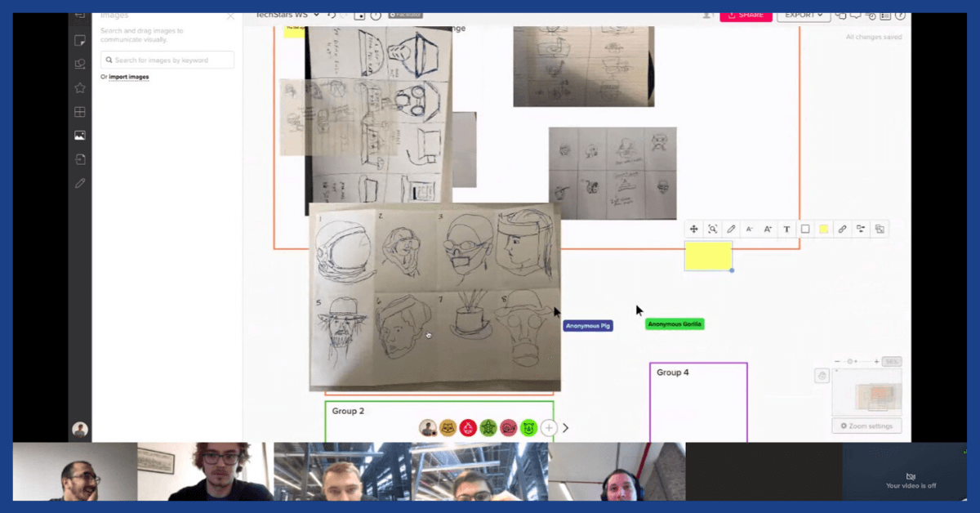Image resolution: width=980 pixels, height=513 pixels.
Task: Select the pencil drawing tool in sidebar
Action: click(80, 183)
